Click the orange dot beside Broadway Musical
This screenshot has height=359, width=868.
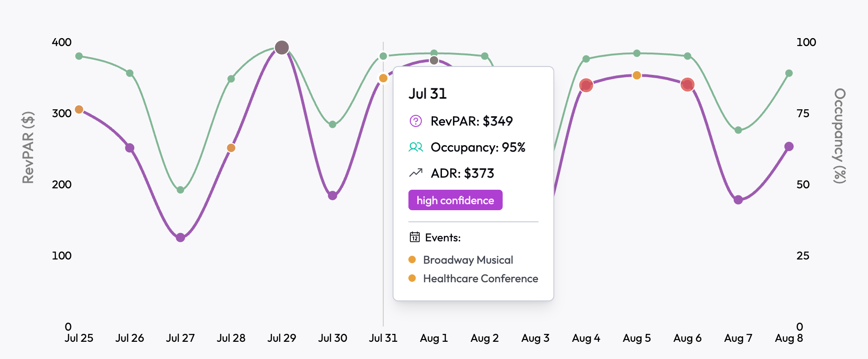click(412, 259)
